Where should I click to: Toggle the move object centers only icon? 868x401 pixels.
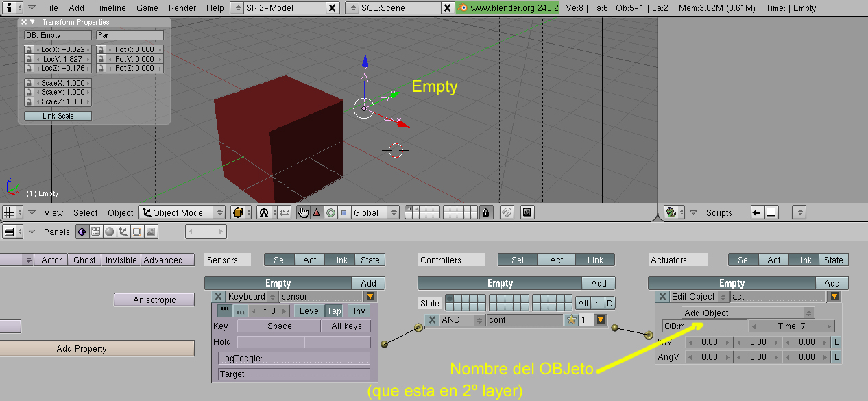coord(284,212)
